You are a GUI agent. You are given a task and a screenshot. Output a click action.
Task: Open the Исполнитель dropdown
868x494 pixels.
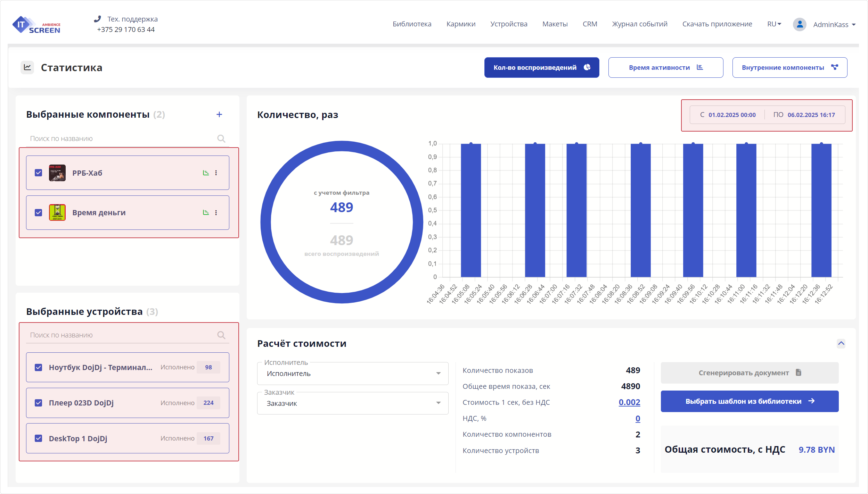click(439, 374)
